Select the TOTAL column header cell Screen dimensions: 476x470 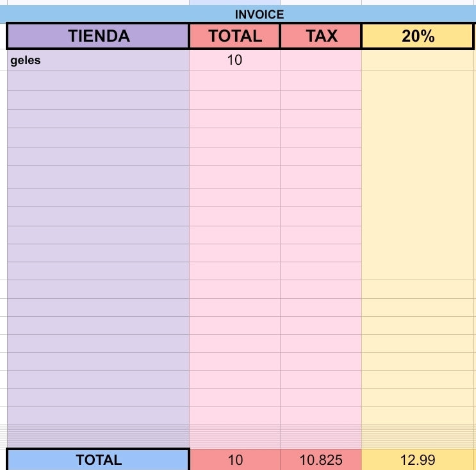234,36
